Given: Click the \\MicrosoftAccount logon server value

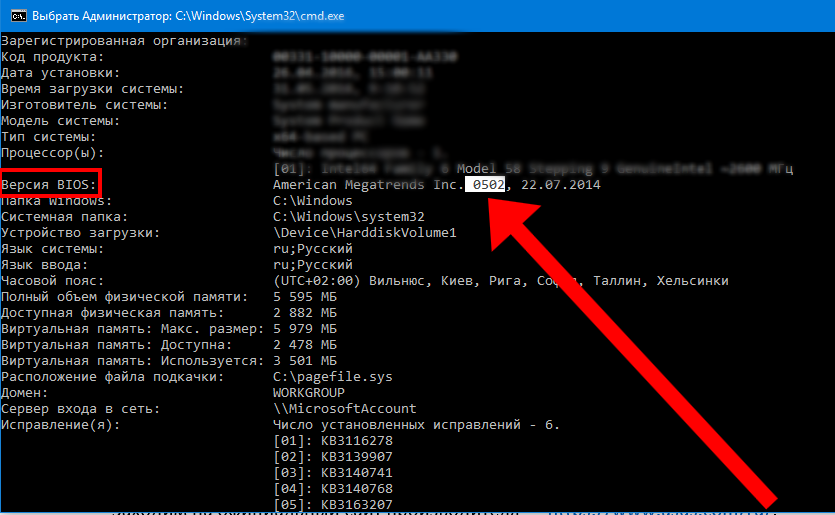Looking at the screenshot, I should pyautogui.click(x=344, y=409).
